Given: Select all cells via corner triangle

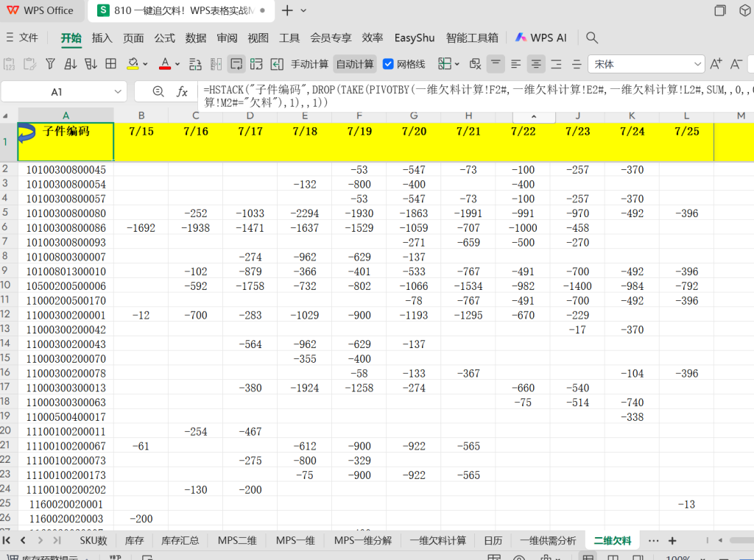Looking at the screenshot, I should click(x=6, y=116).
